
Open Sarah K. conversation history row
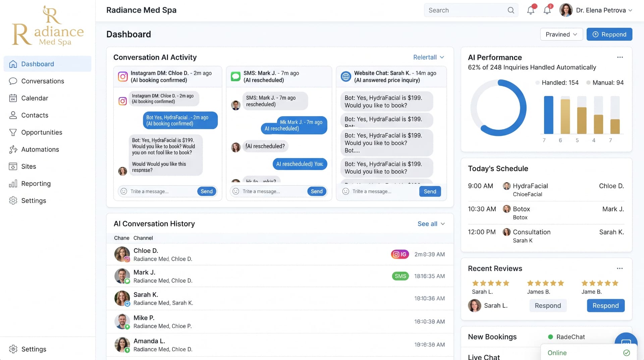click(x=280, y=298)
